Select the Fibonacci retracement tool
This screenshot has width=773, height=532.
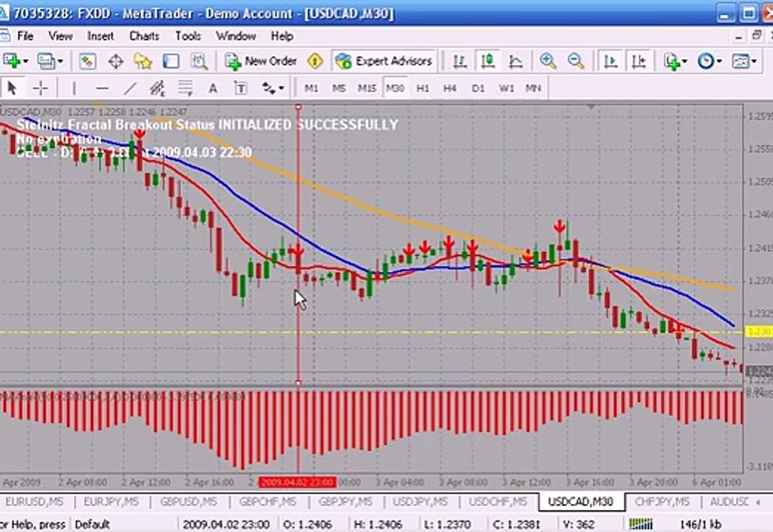tap(185, 88)
